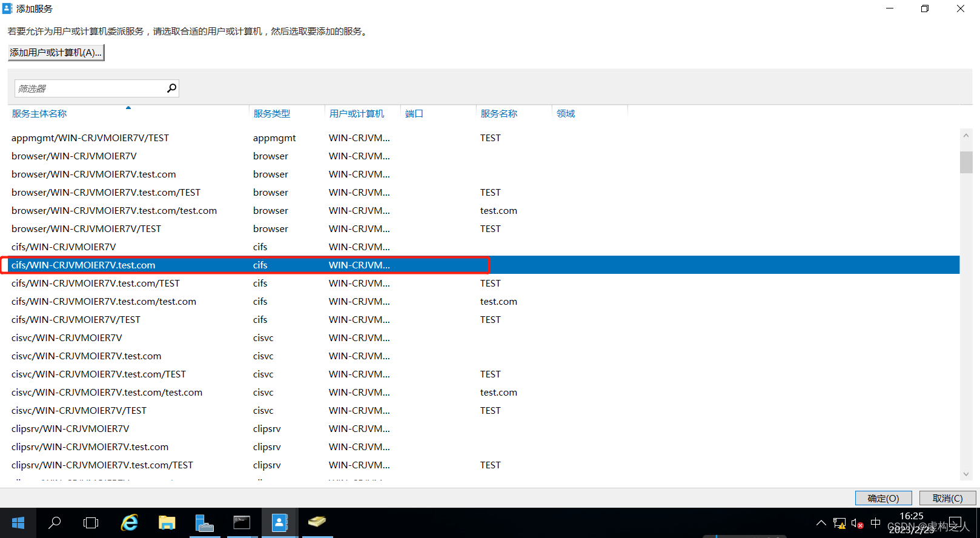
Task: Click TEST service name in appmgmt row
Action: (x=491, y=138)
